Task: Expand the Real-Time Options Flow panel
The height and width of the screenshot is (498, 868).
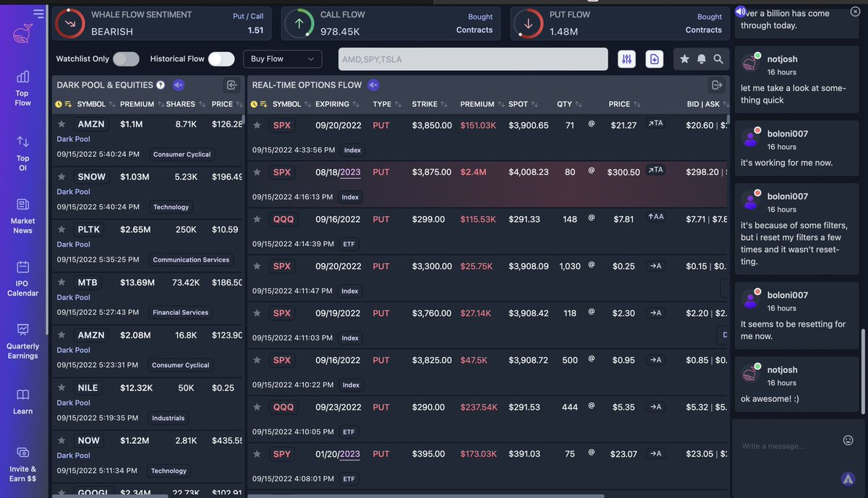Action: [717, 85]
